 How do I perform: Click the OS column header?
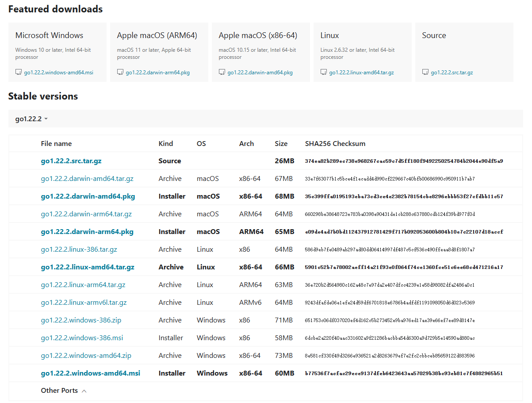(x=201, y=144)
